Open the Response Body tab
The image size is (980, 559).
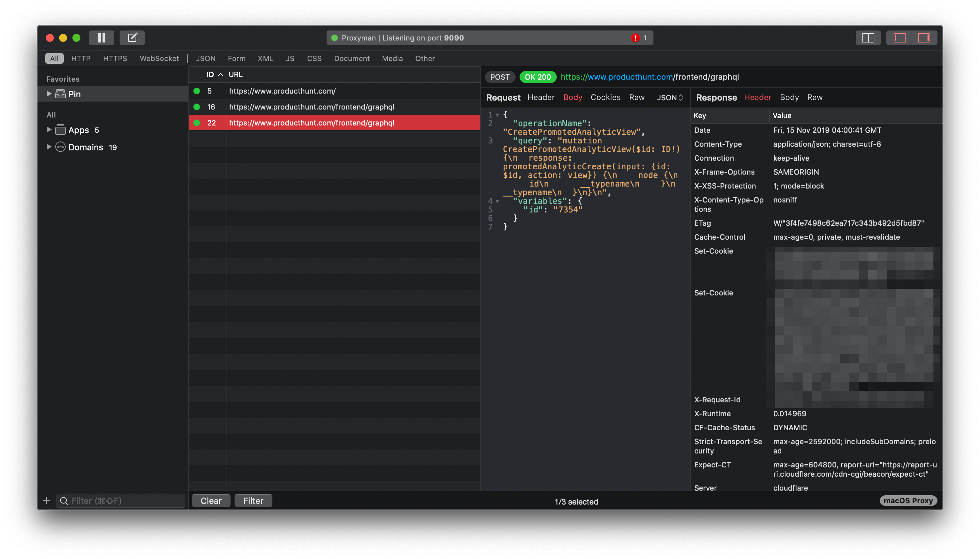point(789,97)
